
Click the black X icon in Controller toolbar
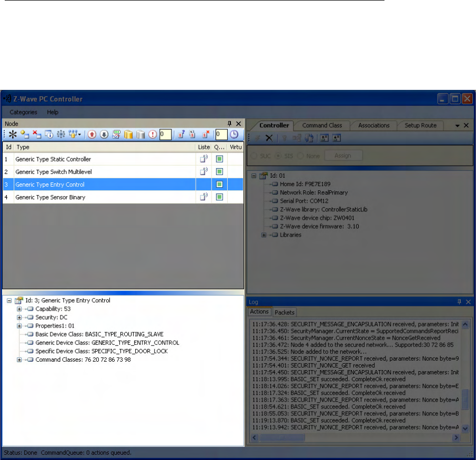click(x=269, y=138)
